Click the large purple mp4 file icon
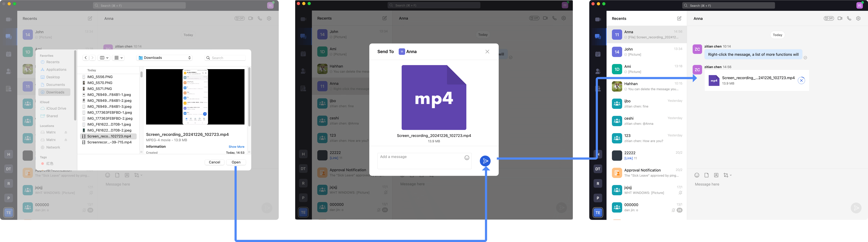This screenshot has height=242, width=868. pyautogui.click(x=434, y=98)
